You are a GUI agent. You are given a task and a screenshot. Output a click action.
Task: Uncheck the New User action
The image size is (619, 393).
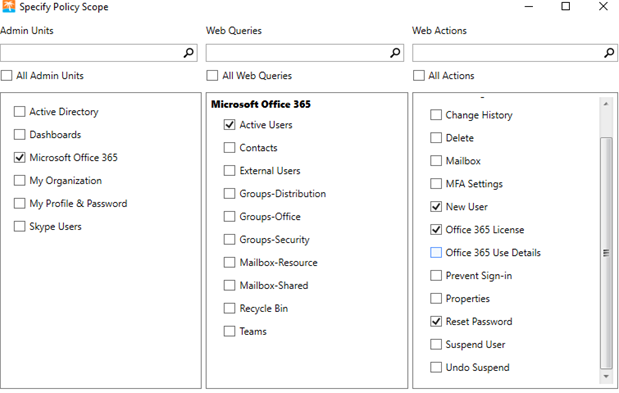436,206
